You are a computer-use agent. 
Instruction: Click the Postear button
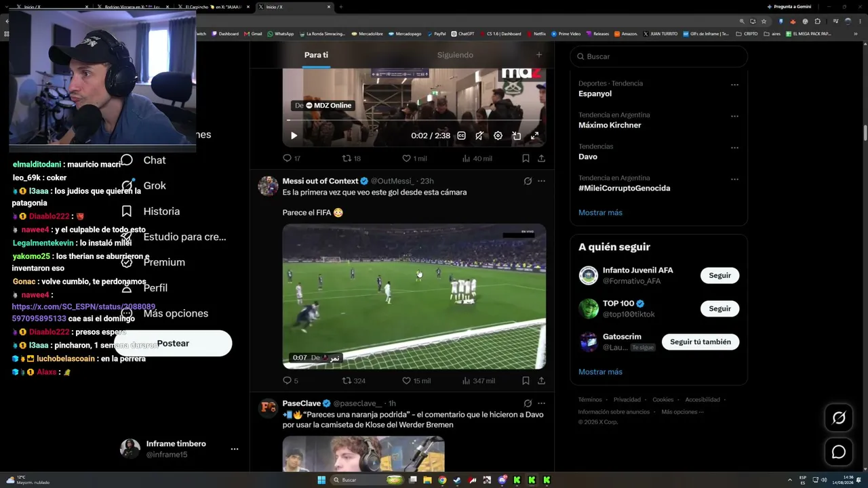pyautogui.click(x=173, y=344)
